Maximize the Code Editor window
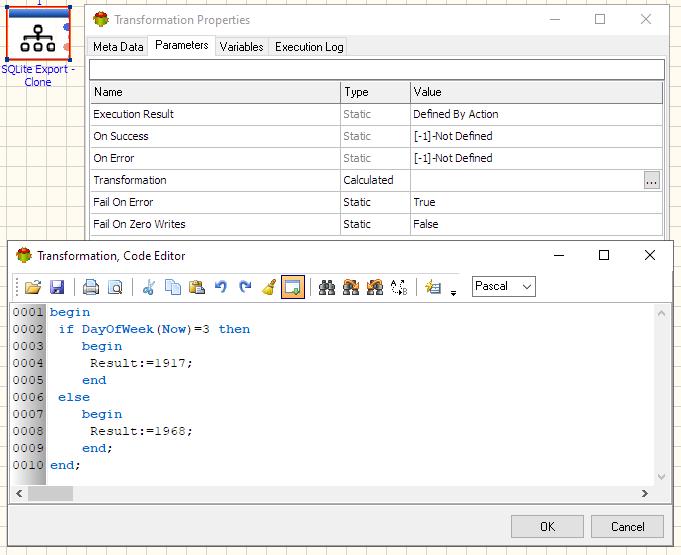 pos(604,255)
